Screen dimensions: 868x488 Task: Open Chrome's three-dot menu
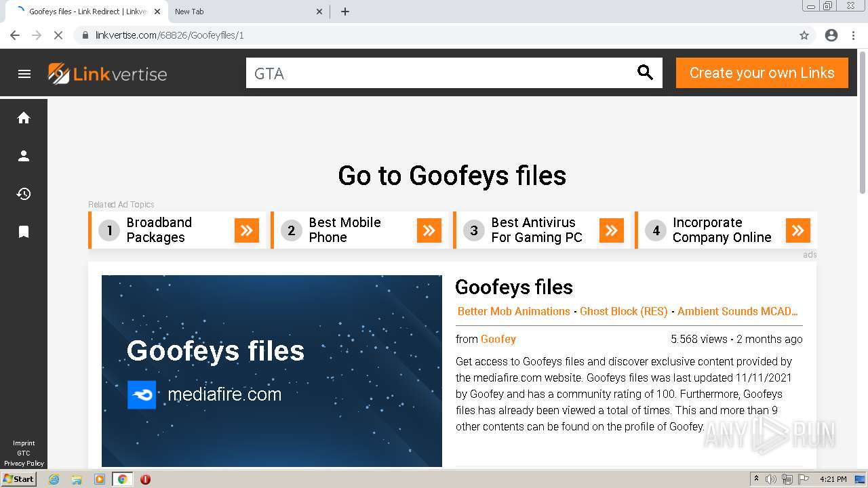[x=853, y=35]
